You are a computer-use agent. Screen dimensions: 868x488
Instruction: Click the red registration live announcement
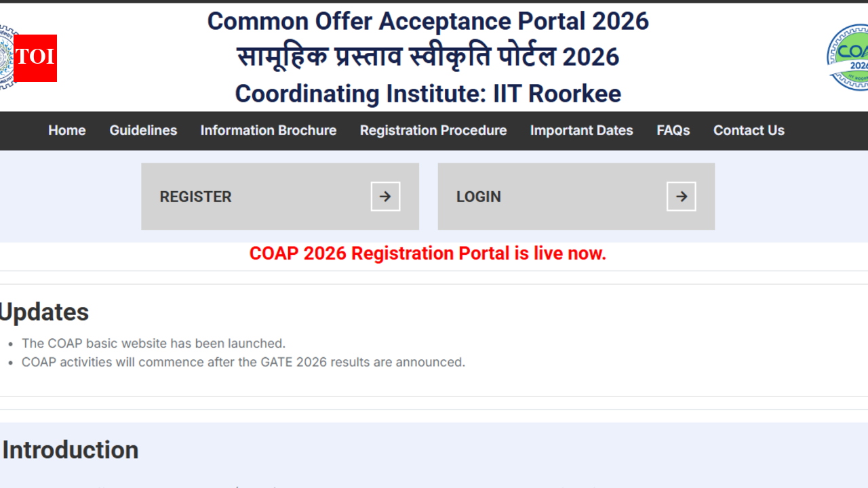428,253
